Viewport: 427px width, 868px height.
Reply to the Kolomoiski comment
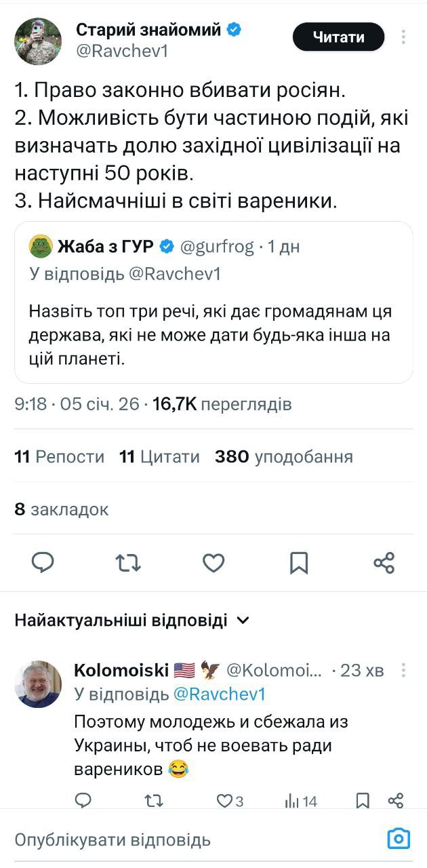pos(83,801)
